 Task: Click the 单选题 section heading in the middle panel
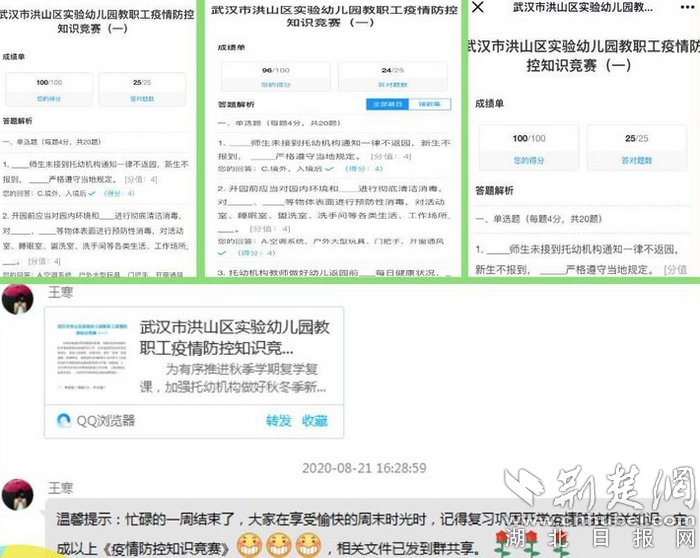[279, 123]
